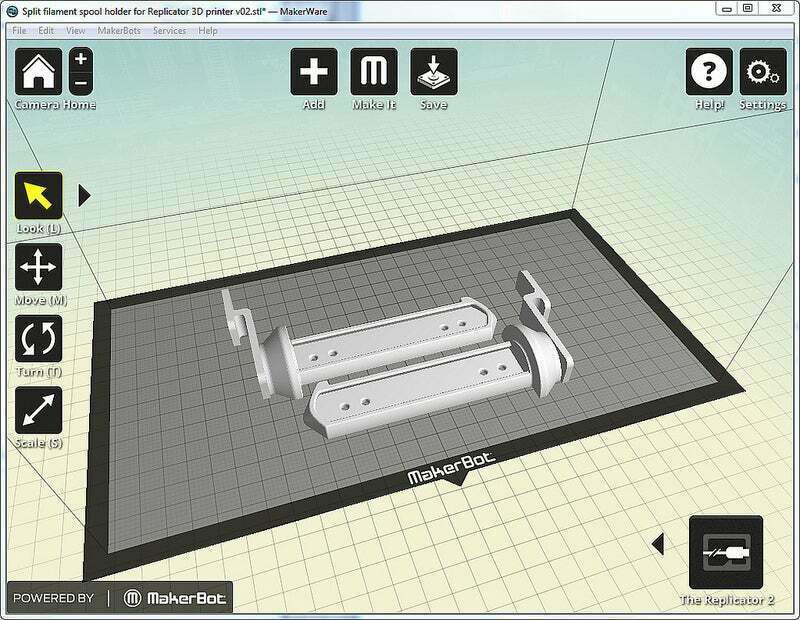
Task: Select the Look (L) arrow tool
Action: (x=39, y=196)
